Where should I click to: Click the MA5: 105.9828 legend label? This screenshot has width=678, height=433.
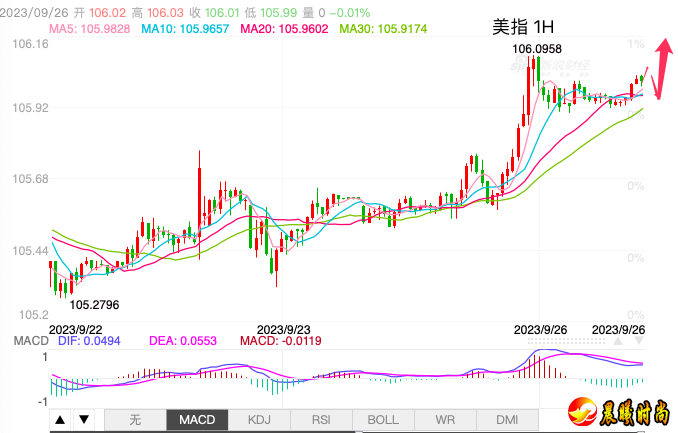(x=90, y=29)
